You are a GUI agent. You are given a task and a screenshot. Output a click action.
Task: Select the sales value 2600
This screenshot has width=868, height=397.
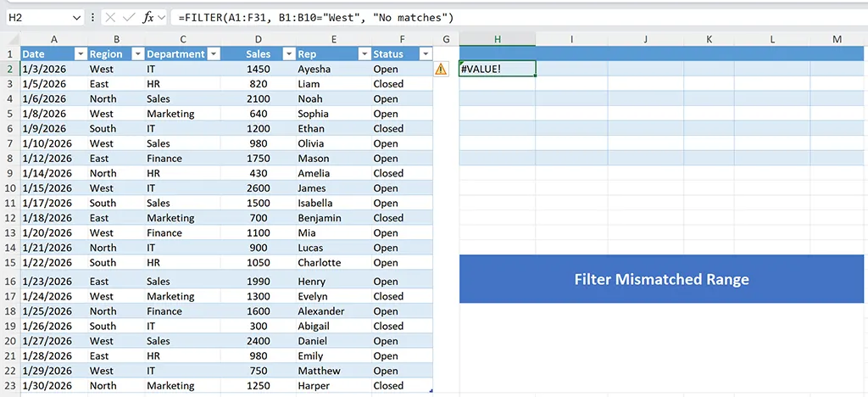(259, 188)
